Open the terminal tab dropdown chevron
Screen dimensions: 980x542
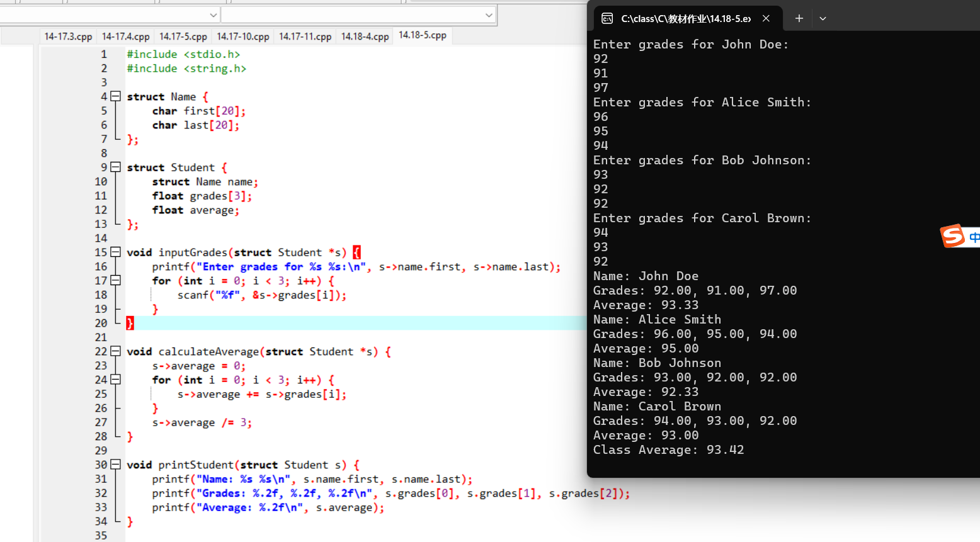tap(823, 19)
